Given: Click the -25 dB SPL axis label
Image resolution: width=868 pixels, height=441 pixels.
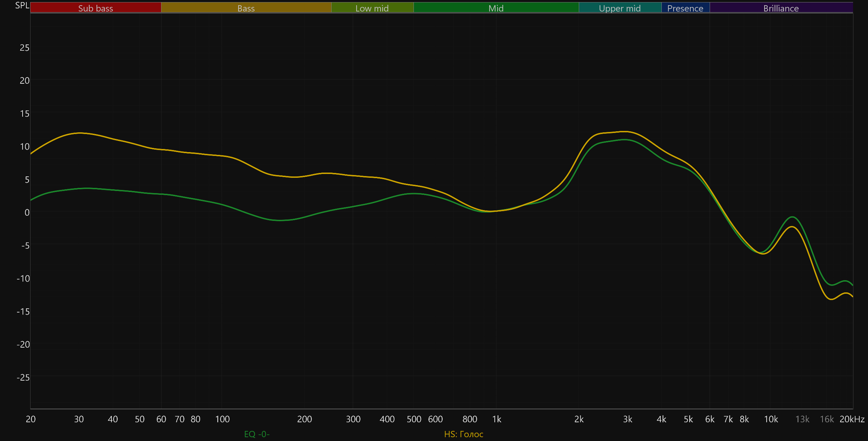Looking at the screenshot, I should pos(23,377).
